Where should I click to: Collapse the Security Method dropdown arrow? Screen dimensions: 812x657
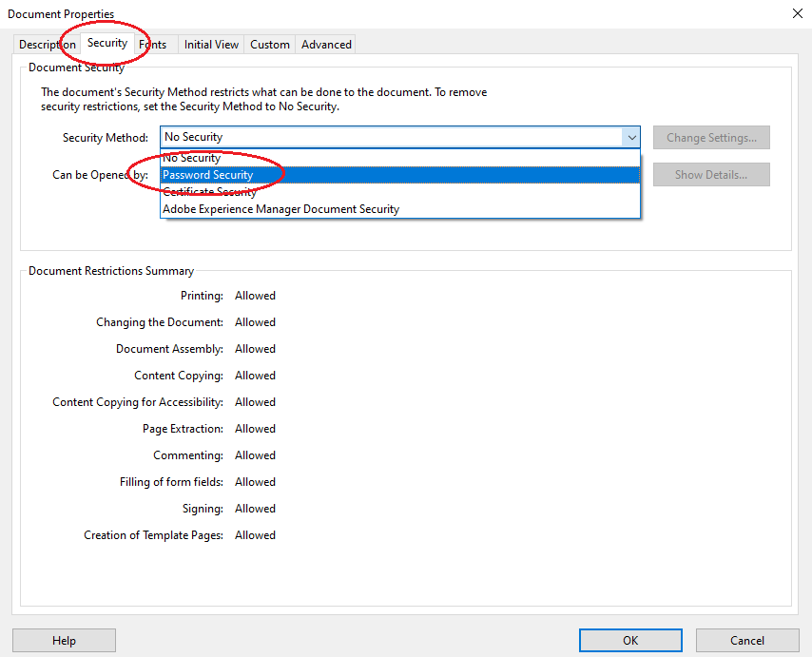(x=631, y=137)
